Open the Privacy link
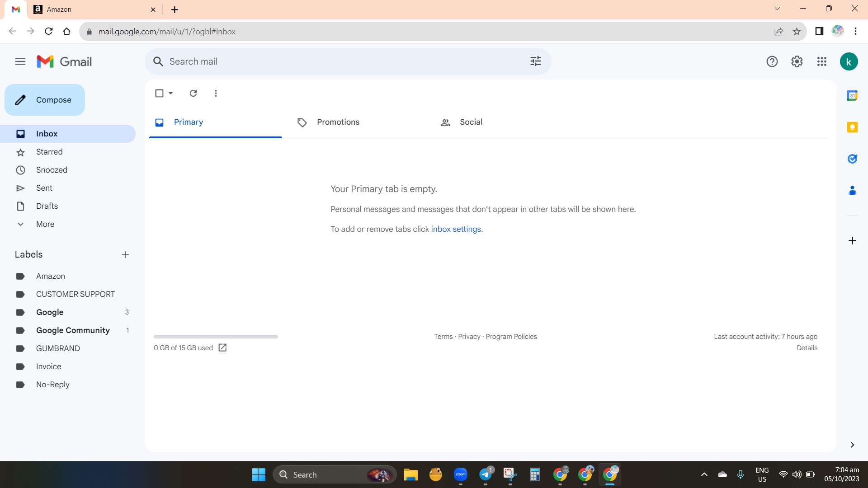The height and width of the screenshot is (488, 868). [469, 337]
